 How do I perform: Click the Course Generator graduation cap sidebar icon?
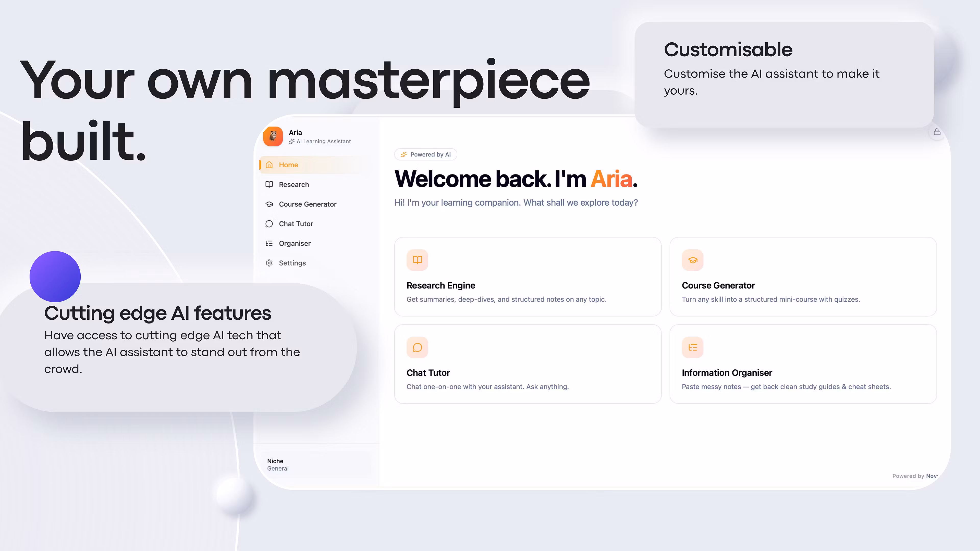[269, 204]
